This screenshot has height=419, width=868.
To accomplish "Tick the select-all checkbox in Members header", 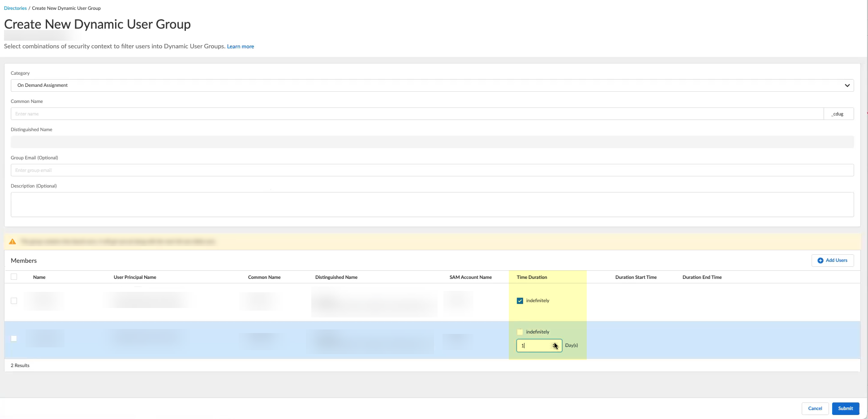I will coord(14,277).
